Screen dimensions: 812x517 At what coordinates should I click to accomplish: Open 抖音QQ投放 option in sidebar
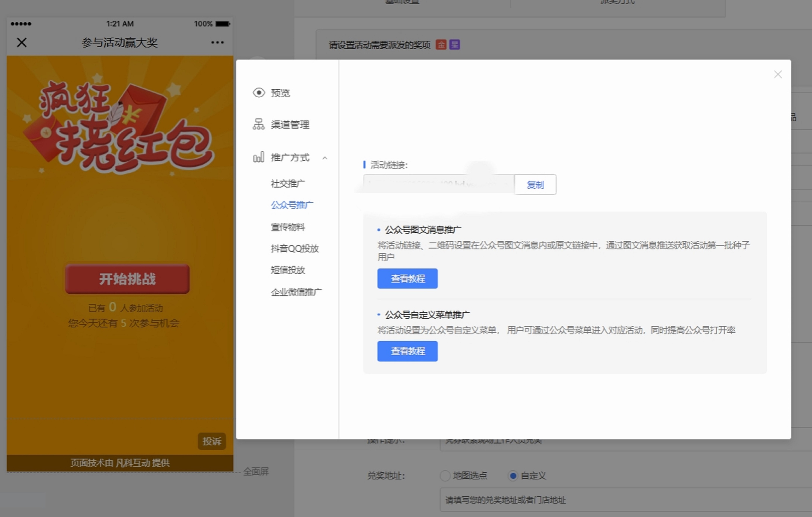294,249
